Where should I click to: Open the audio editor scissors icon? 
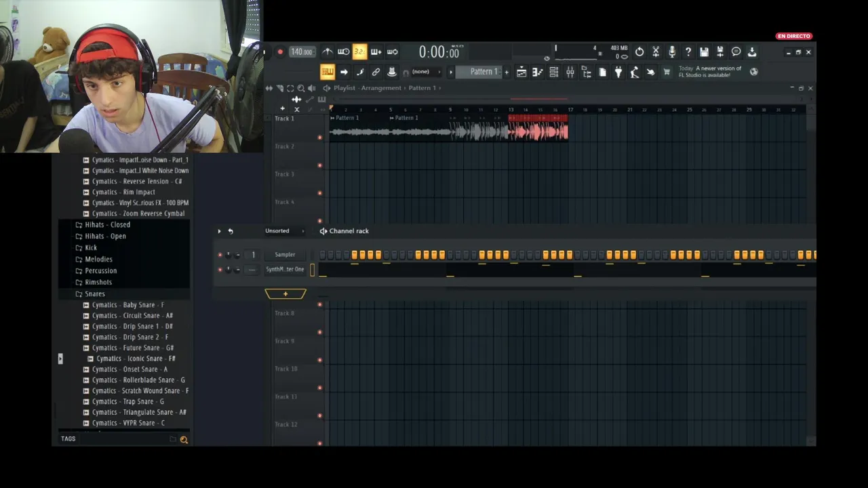tap(656, 52)
